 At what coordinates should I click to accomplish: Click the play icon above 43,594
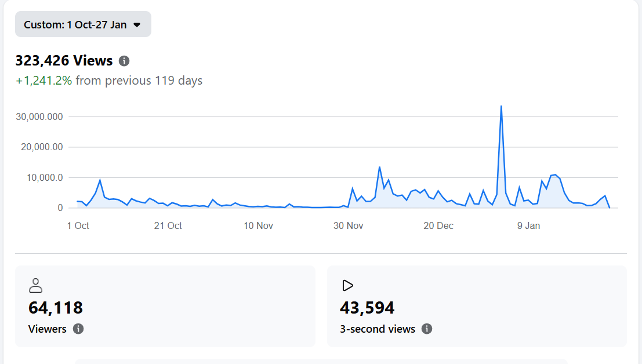pyautogui.click(x=348, y=285)
